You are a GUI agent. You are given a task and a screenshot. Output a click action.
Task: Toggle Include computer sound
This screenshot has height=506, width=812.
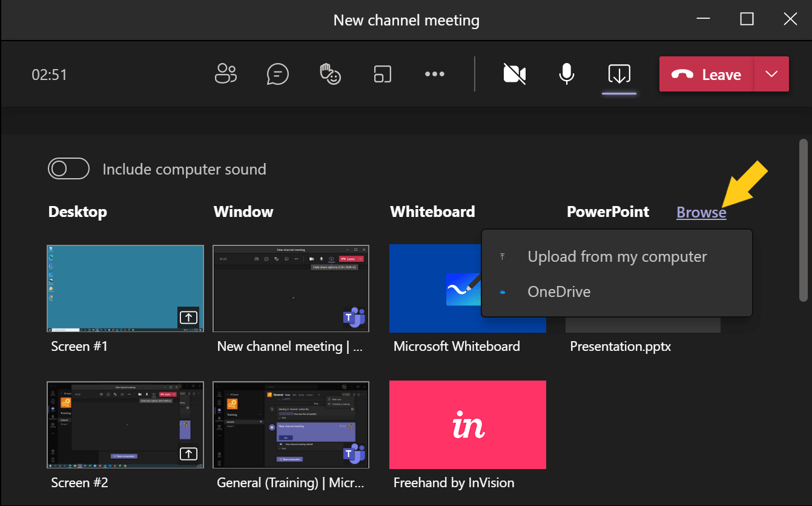coord(69,168)
